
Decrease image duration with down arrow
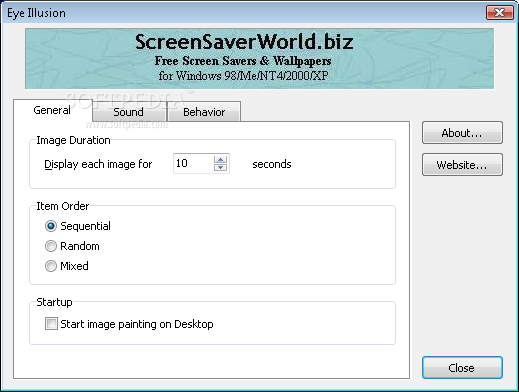click(220, 167)
